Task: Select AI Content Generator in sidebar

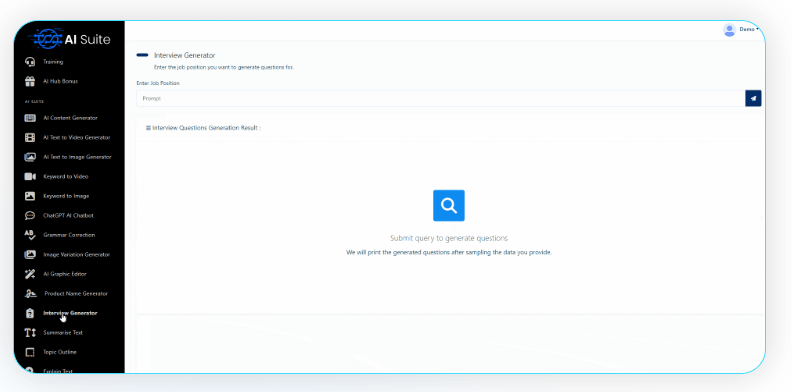Action: 70,118
